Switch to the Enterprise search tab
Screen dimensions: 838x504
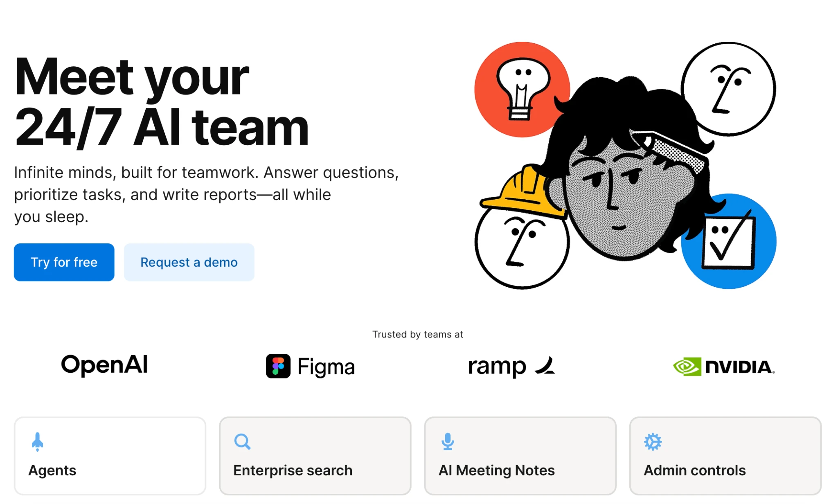tap(315, 456)
